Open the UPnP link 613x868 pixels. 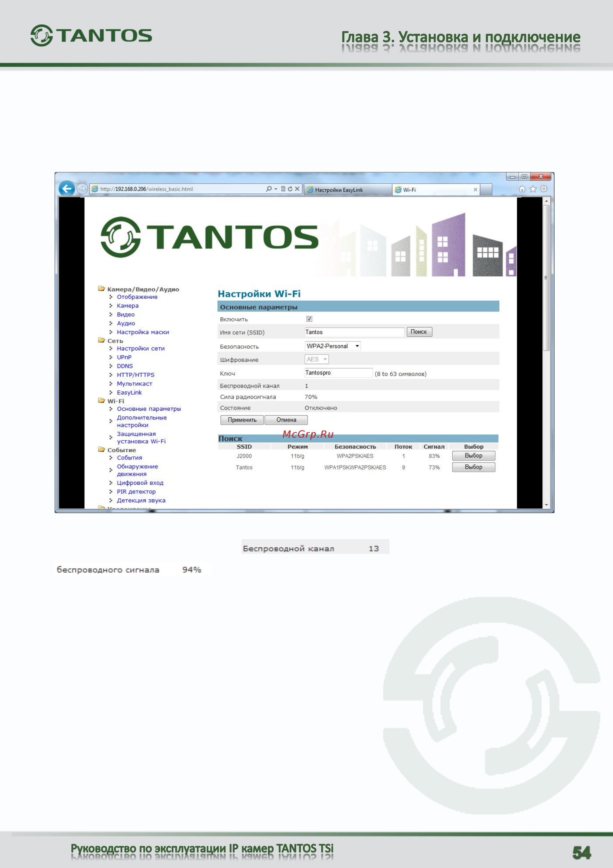pyautogui.click(x=124, y=357)
